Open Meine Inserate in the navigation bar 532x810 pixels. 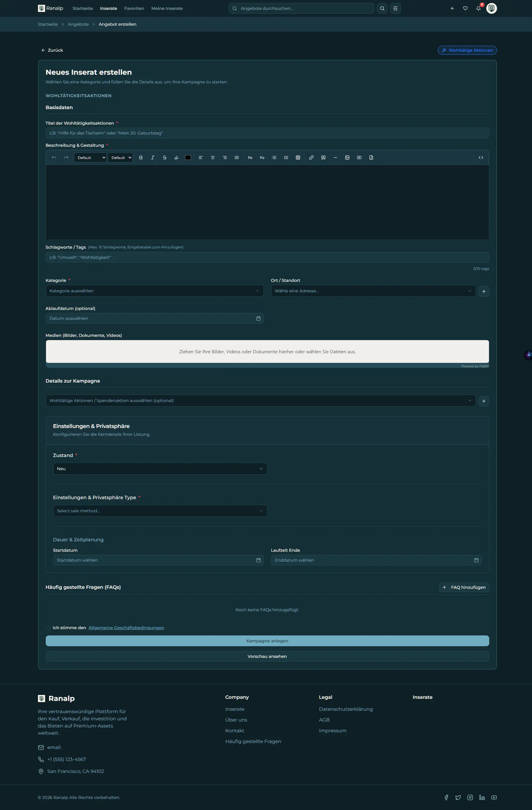167,8
